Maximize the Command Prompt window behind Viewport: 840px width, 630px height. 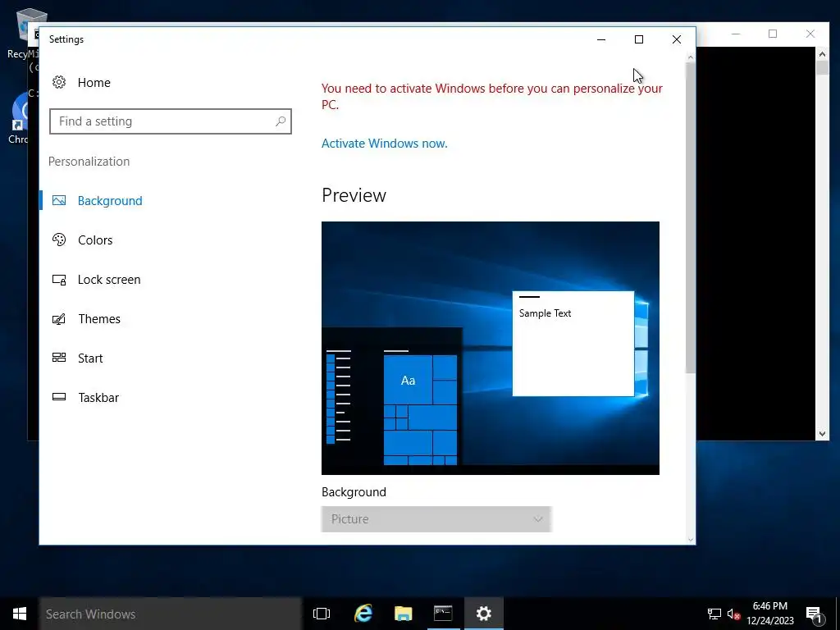coord(773,34)
